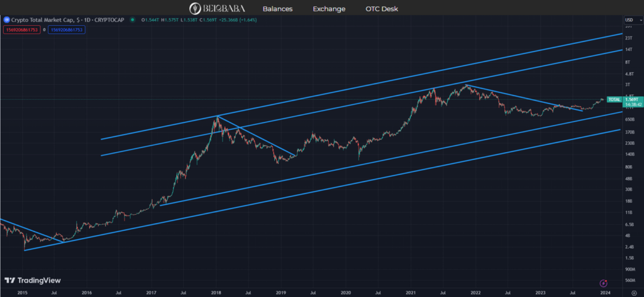Click the TOTAL price label tag
The height and width of the screenshot is (297, 644).
(x=614, y=99)
